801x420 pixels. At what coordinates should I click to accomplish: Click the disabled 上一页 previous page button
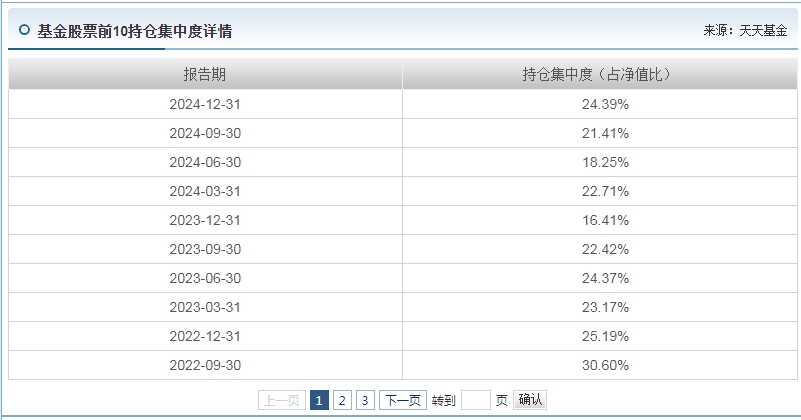point(282,400)
